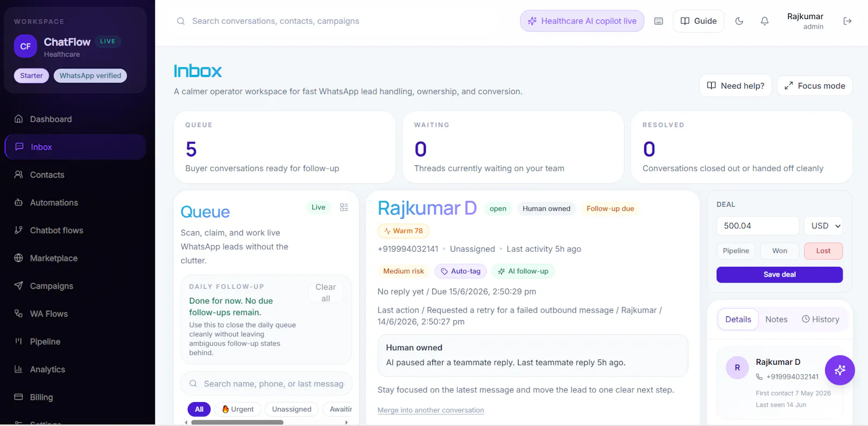Open the USD currency dropdown
The height and width of the screenshot is (426, 868).
(823, 226)
